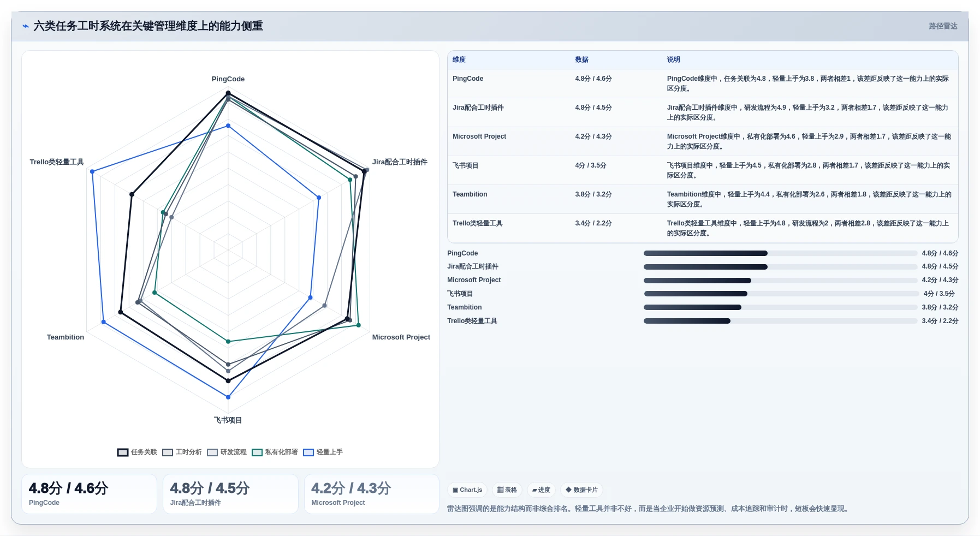Screen dimensions: 980x536
Task: Click the PingCode progress bar
Action: pyautogui.click(x=780, y=253)
